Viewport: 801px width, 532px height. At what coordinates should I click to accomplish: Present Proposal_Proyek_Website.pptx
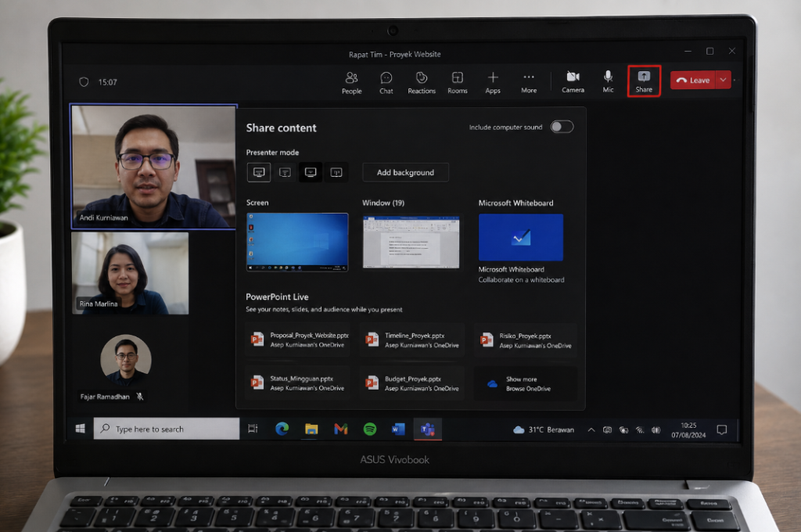pyautogui.click(x=298, y=340)
